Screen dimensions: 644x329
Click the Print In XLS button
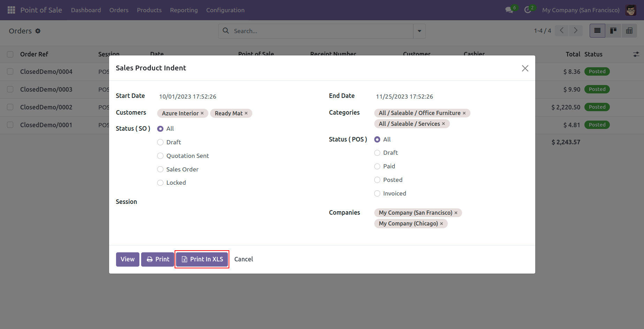(x=202, y=259)
